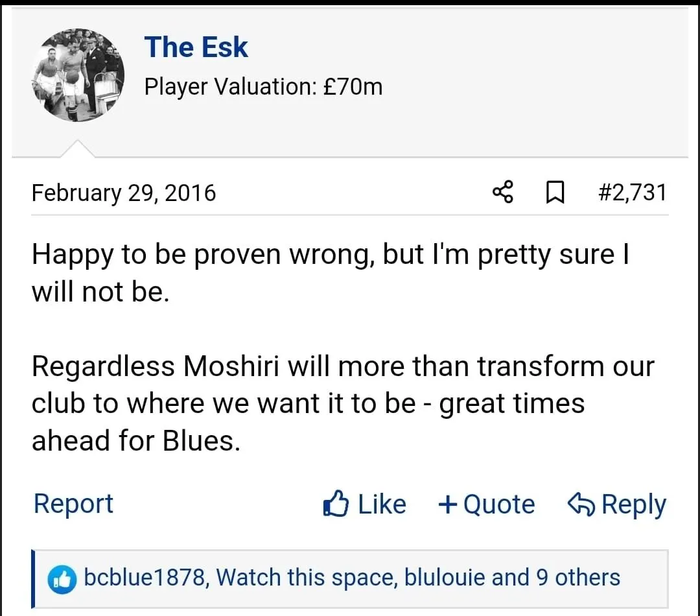Screen dimensions: 700x616
Task: Click the blue left border of likes bar
Action: click(x=33, y=578)
